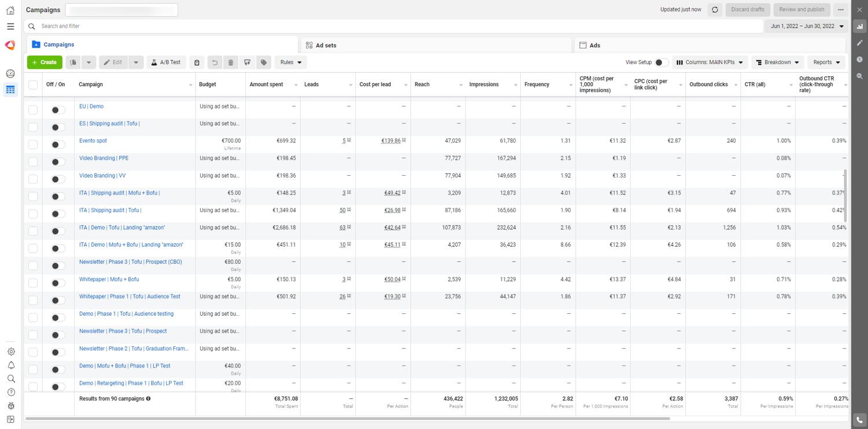Image resolution: width=868 pixels, height=429 pixels.
Task: Open the Columns: MAIN KPIs dropdown
Action: point(709,62)
